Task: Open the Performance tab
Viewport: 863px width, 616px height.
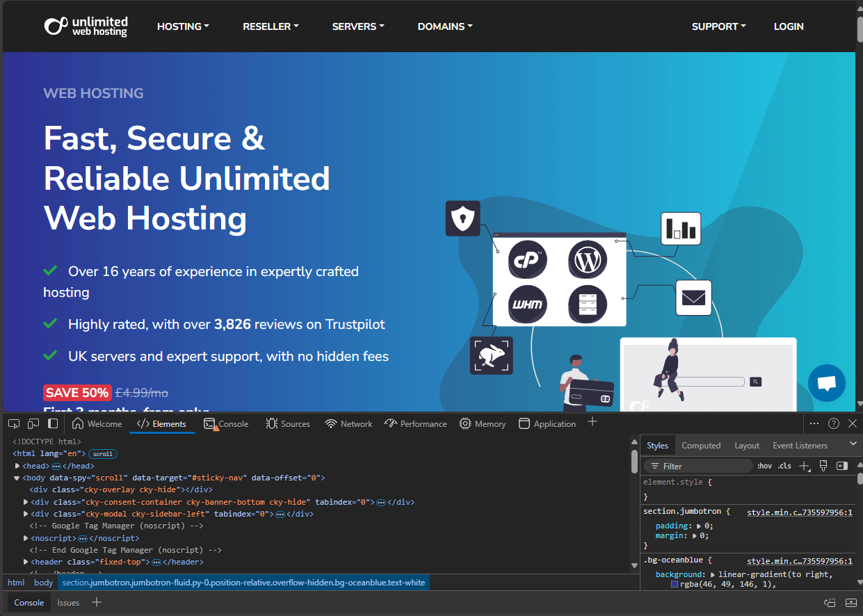Action: 416,423
